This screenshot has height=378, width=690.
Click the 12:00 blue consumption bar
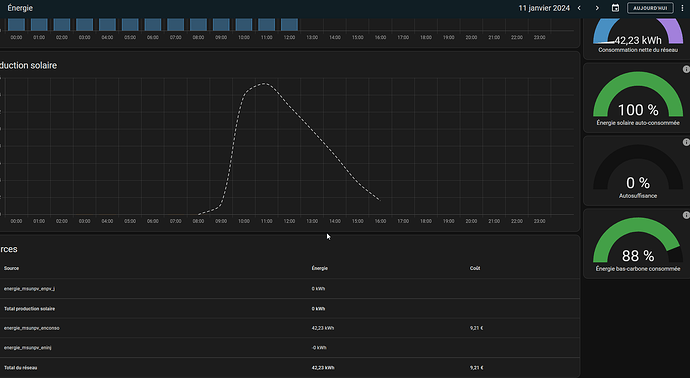289,25
